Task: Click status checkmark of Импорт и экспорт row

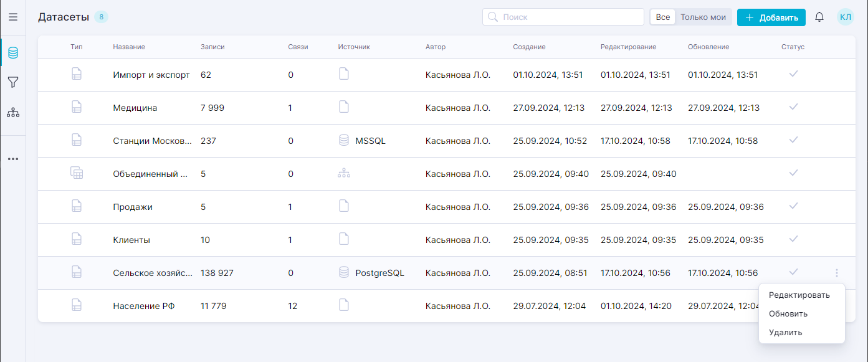Action: pyautogui.click(x=793, y=74)
